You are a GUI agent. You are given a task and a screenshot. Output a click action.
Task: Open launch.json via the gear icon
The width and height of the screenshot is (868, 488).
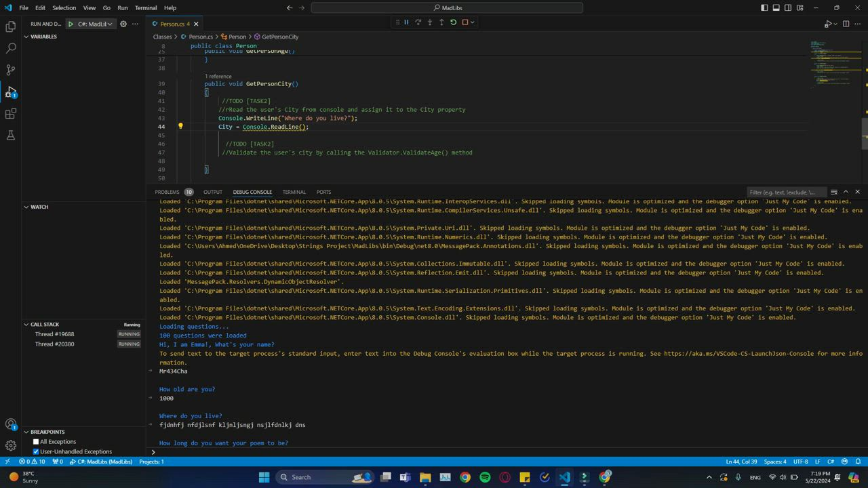[x=123, y=24]
